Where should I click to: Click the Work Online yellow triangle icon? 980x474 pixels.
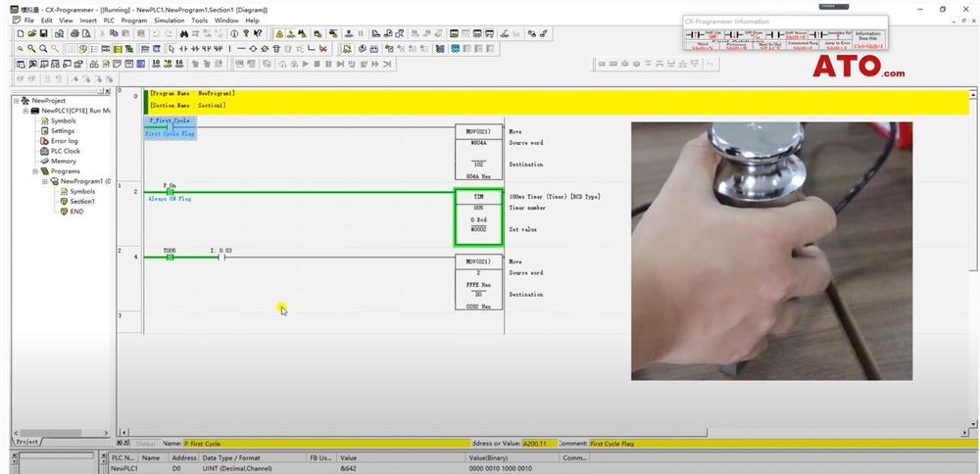pos(280,33)
